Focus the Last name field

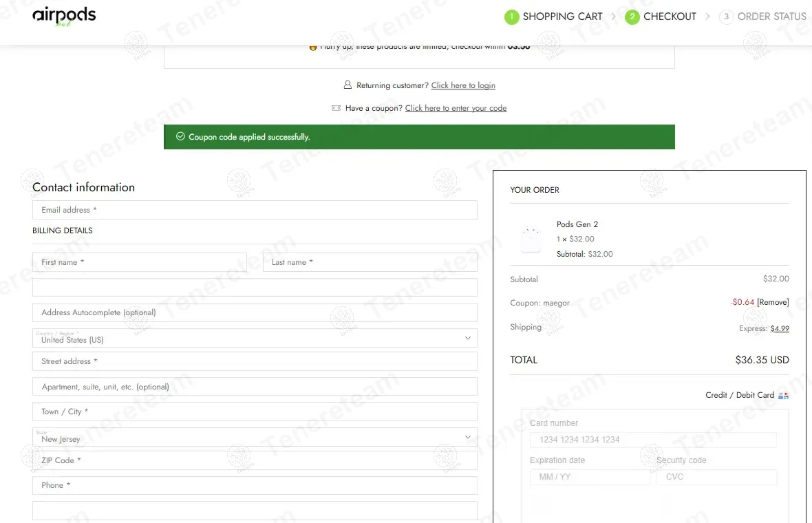pos(370,262)
